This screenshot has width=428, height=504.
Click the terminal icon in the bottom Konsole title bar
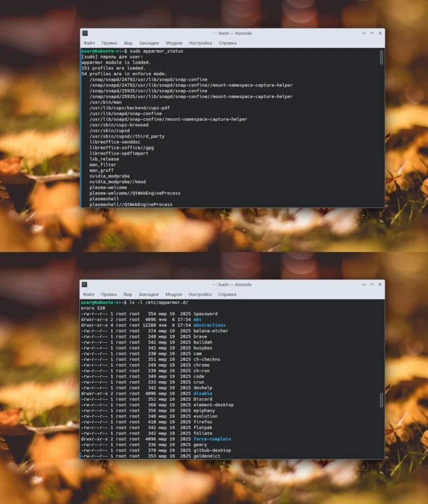85,284
